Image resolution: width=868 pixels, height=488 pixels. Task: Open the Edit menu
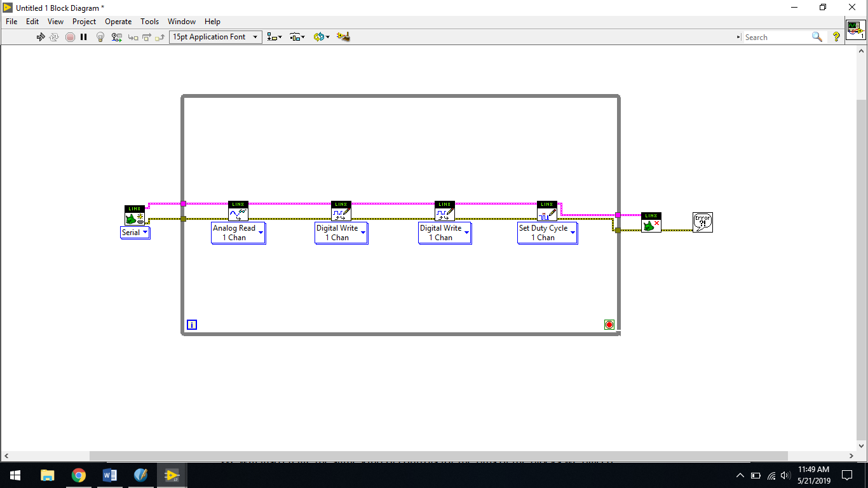coord(32,21)
